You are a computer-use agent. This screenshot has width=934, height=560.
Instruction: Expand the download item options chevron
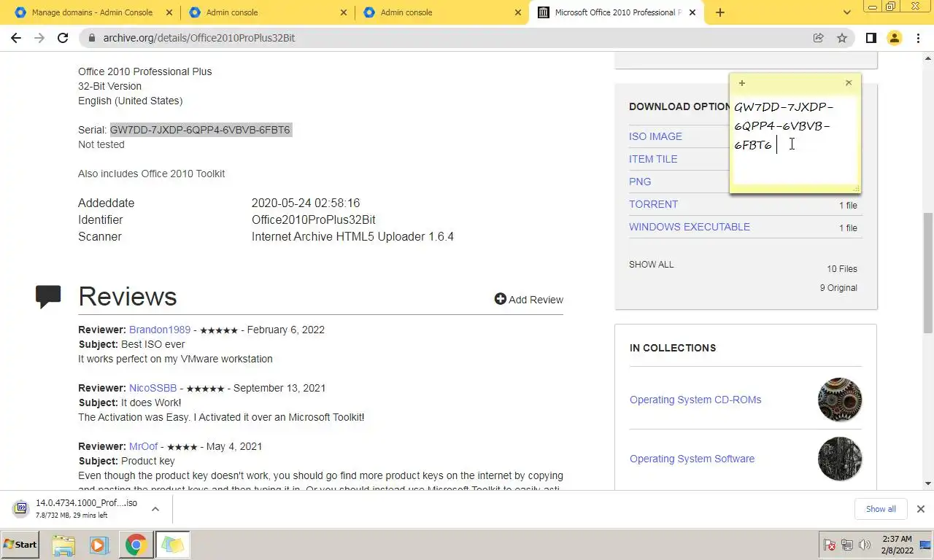[x=155, y=509]
